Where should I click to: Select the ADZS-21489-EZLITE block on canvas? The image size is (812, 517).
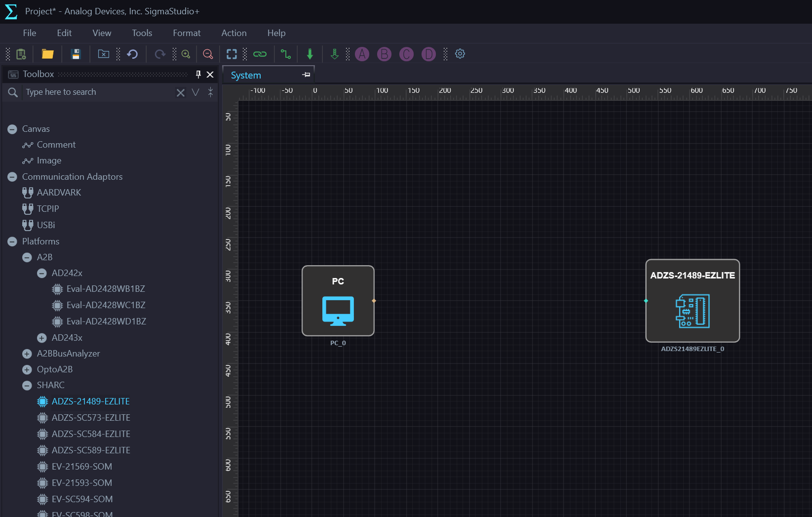pyautogui.click(x=693, y=301)
